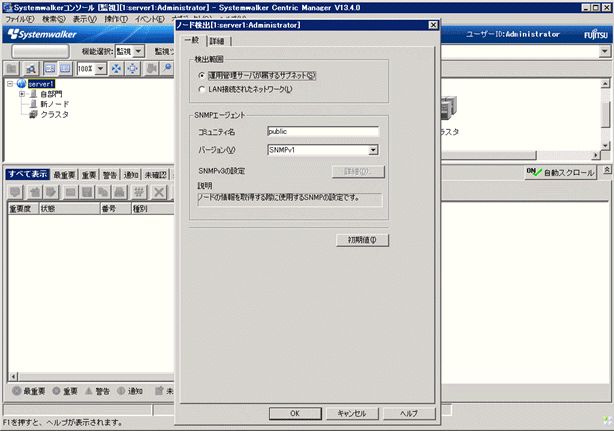Open 操作 menu

coord(116,19)
